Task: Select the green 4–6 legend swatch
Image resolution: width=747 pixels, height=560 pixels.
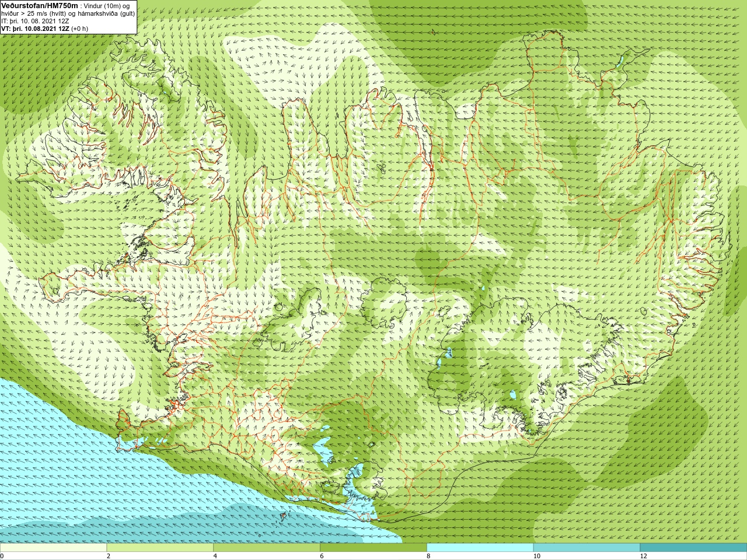Action: 267,548
